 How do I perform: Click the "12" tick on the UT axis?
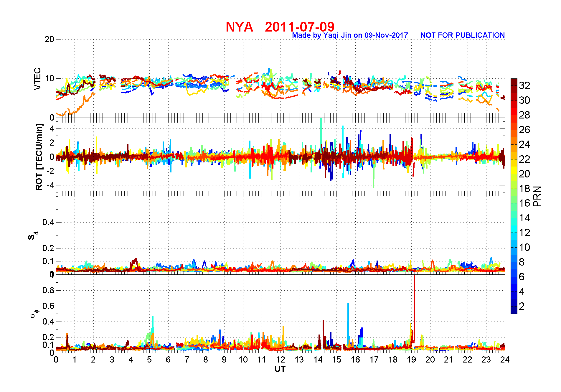click(280, 360)
